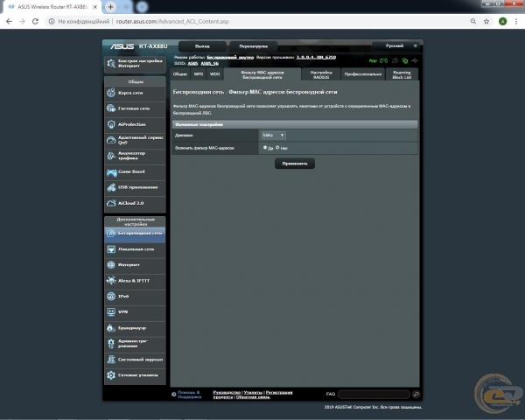This screenshot has height=420, width=525.
Task: Click the browser address bar URL
Action: [172, 21]
